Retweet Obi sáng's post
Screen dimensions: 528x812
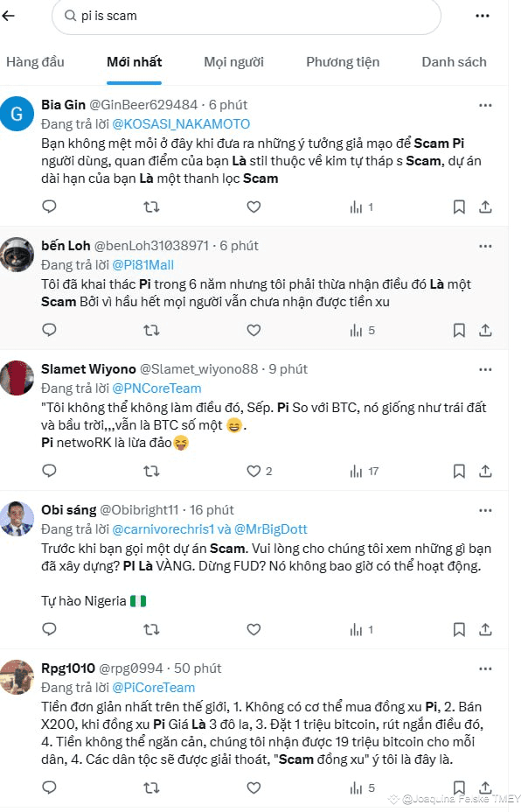(151, 629)
